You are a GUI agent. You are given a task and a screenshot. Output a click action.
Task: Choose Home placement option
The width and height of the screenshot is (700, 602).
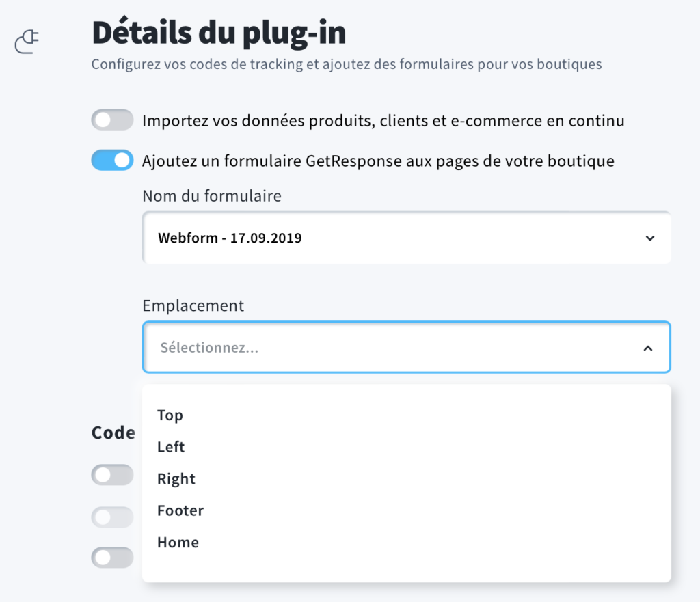coord(178,542)
